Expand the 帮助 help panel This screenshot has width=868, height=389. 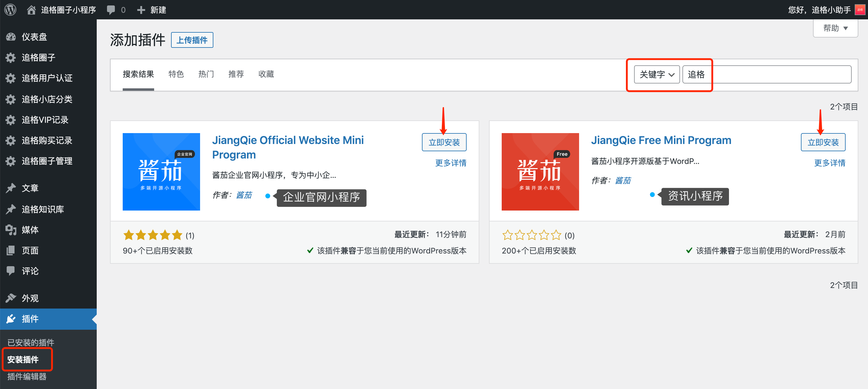click(x=835, y=28)
